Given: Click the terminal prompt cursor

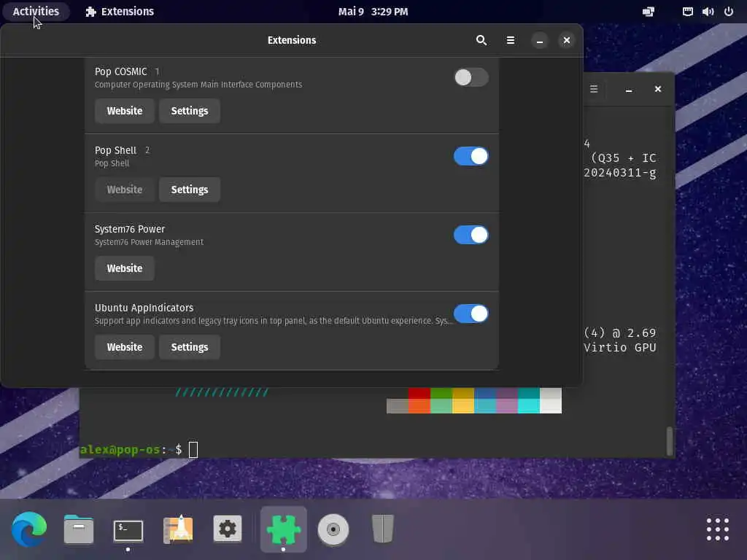Looking at the screenshot, I should (x=193, y=449).
